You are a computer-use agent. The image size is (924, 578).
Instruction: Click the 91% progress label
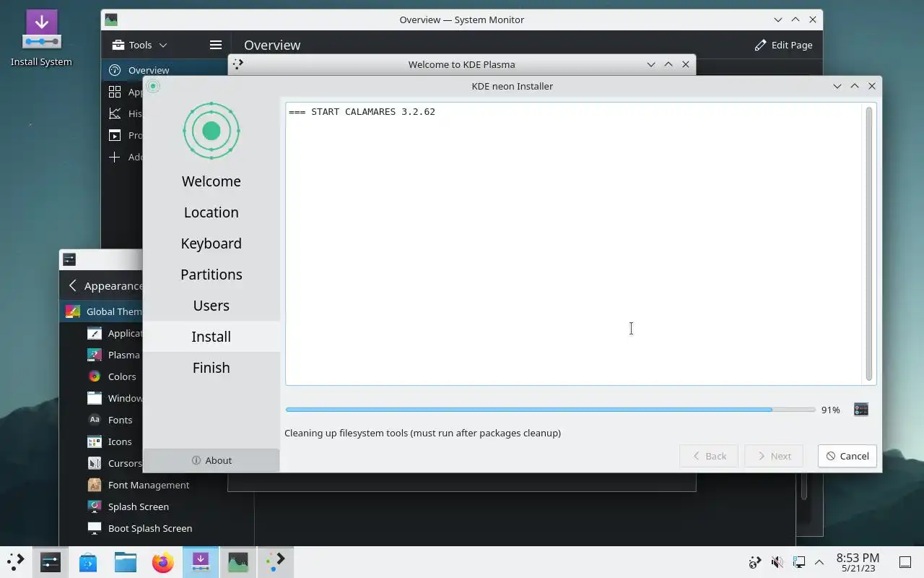coord(830,410)
